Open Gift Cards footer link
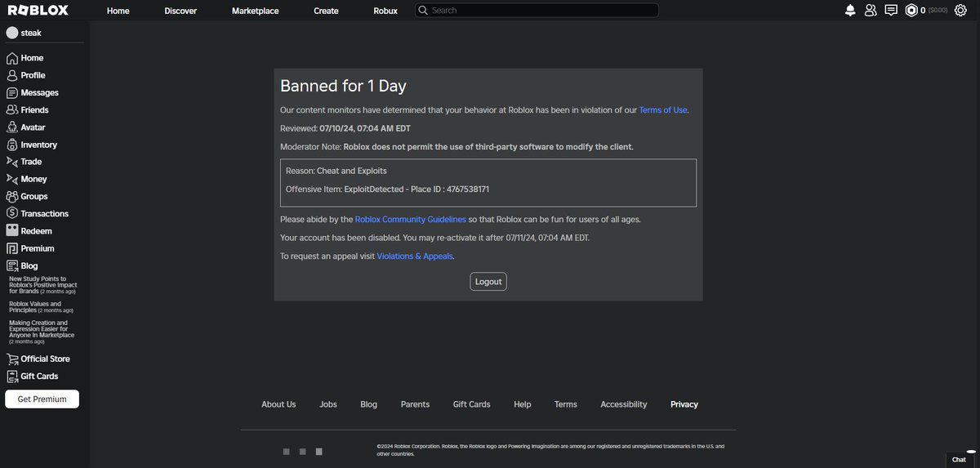Image resolution: width=980 pixels, height=468 pixels. (472, 404)
